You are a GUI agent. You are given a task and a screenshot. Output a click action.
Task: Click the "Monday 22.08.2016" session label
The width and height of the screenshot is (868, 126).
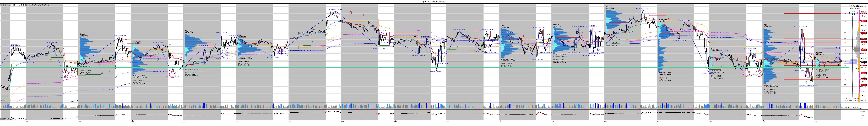(x=557, y=25)
